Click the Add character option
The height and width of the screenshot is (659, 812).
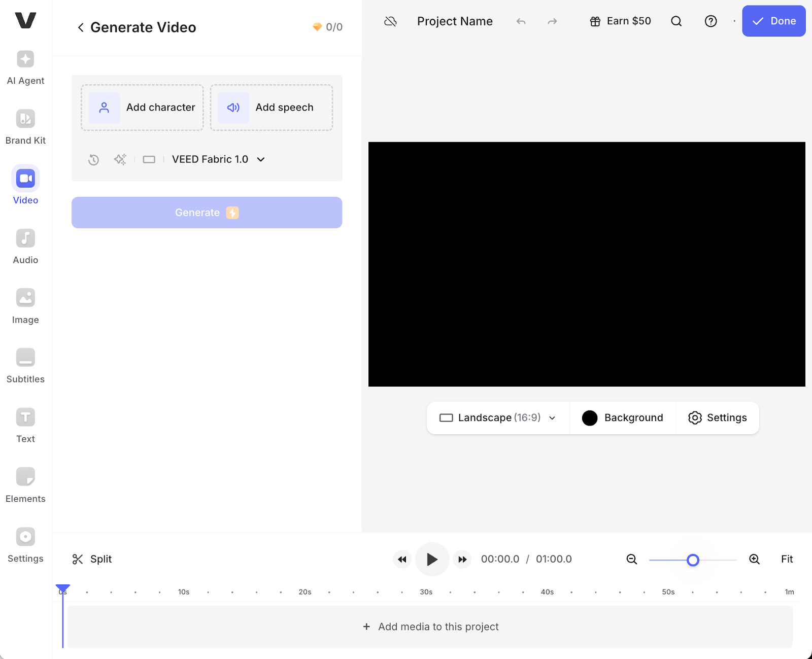142,107
